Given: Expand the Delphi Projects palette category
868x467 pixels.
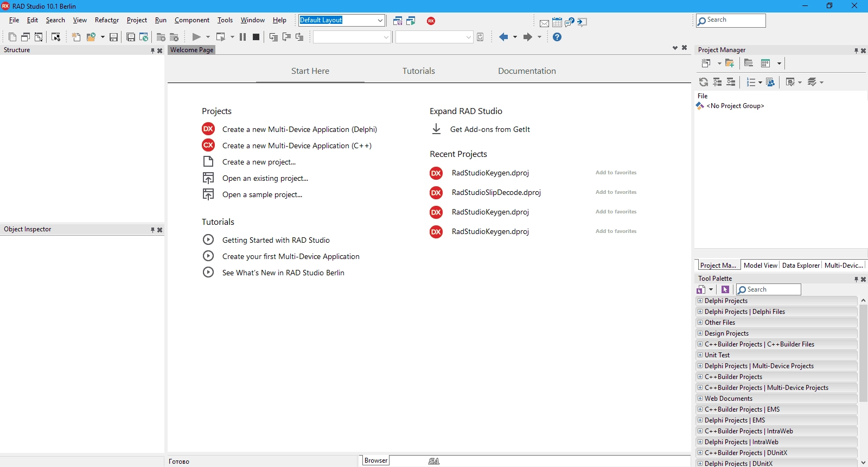Looking at the screenshot, I should pyautogui.click(x=700, y=300).
